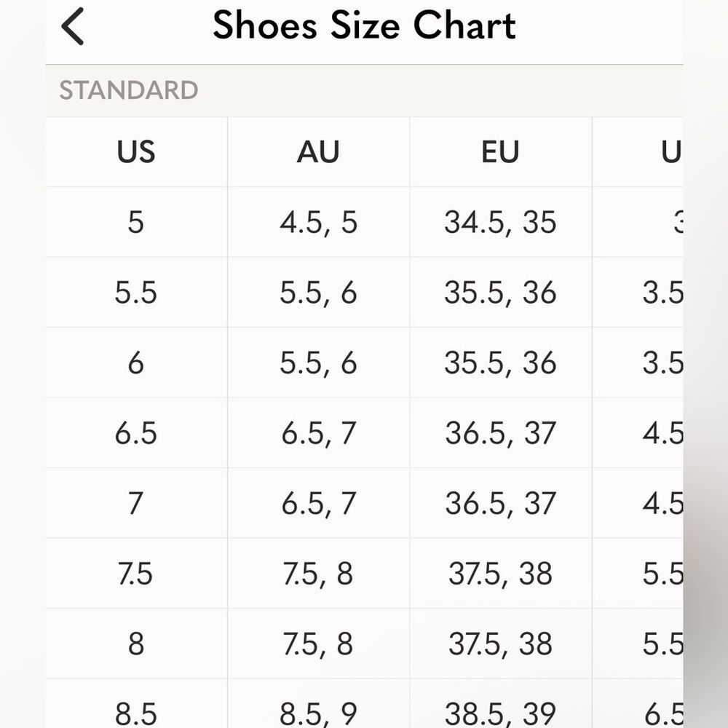
Task: Click the Shoes Size Chart title
Action: [x=364, y=25]
